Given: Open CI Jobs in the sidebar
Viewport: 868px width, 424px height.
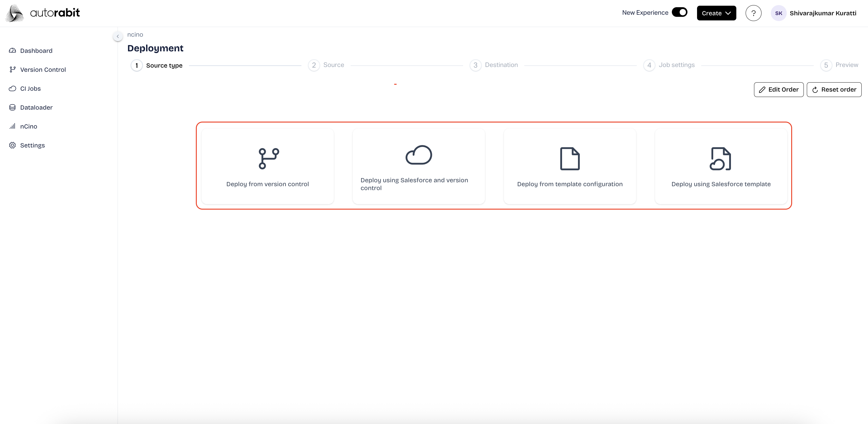Looking at the screenshot, I should [x=30, y=88].
